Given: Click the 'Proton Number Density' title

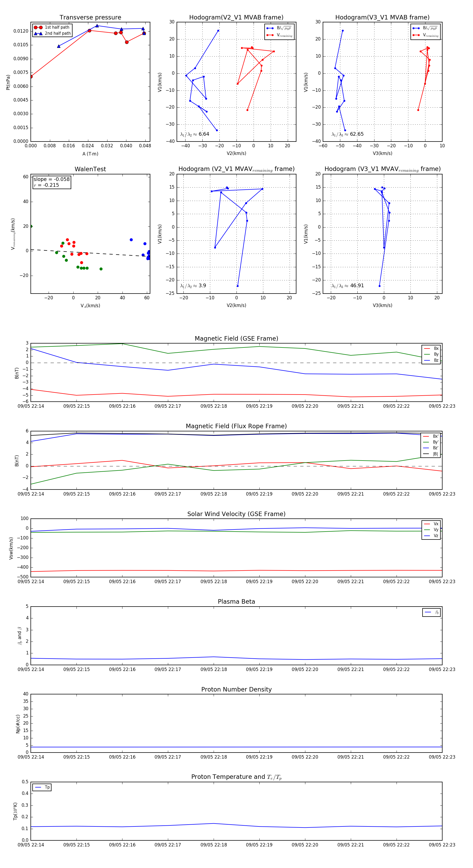Looking at the screenshot, I should click(x=236, y=689).
